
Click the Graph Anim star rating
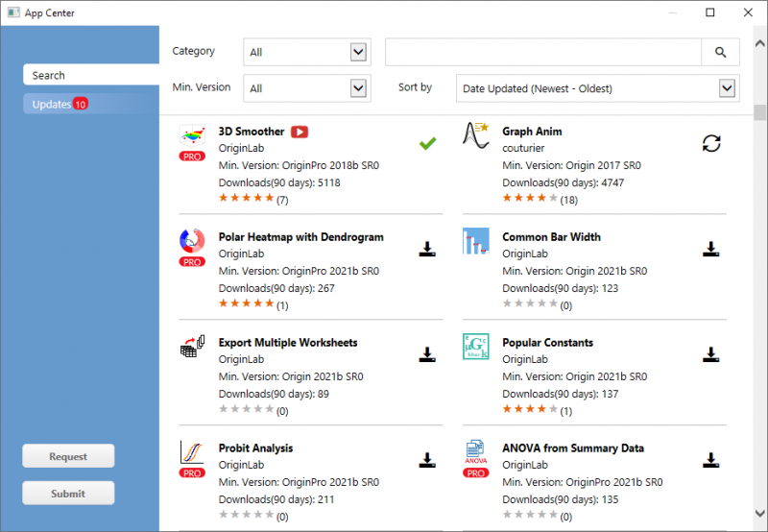click(x=530, y=199)
